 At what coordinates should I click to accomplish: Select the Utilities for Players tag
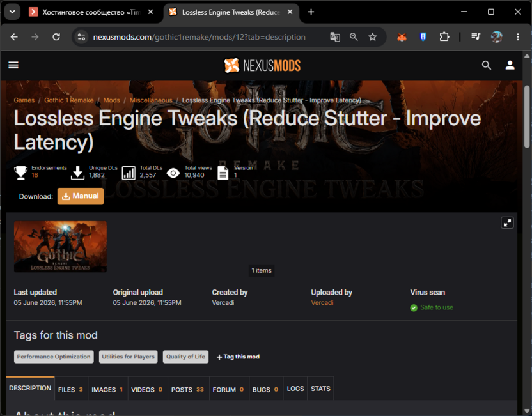pos(129,357)
